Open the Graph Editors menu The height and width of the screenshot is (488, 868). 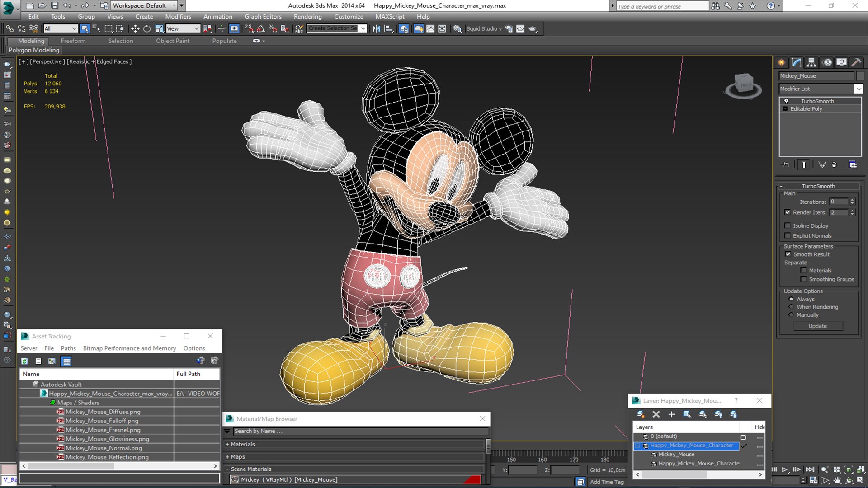pos(263,17)
